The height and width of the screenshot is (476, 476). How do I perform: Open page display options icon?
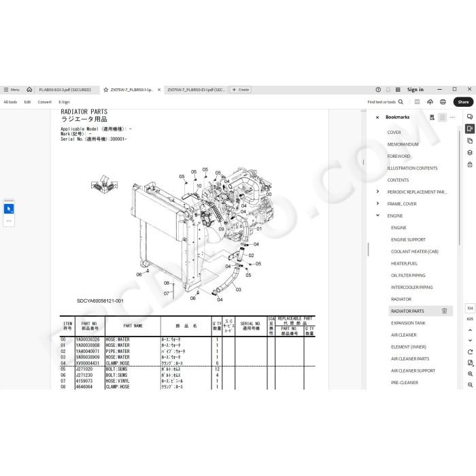[470, 362]
